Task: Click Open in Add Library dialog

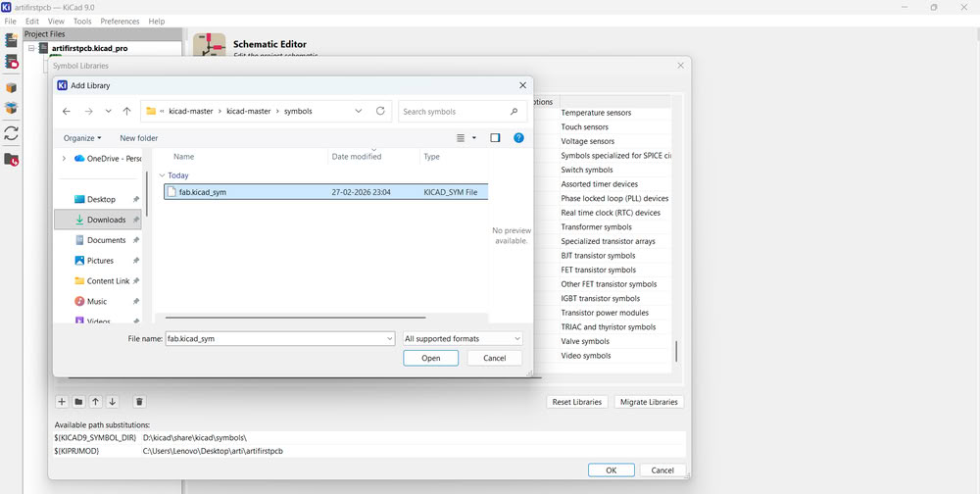Action: 430,358
